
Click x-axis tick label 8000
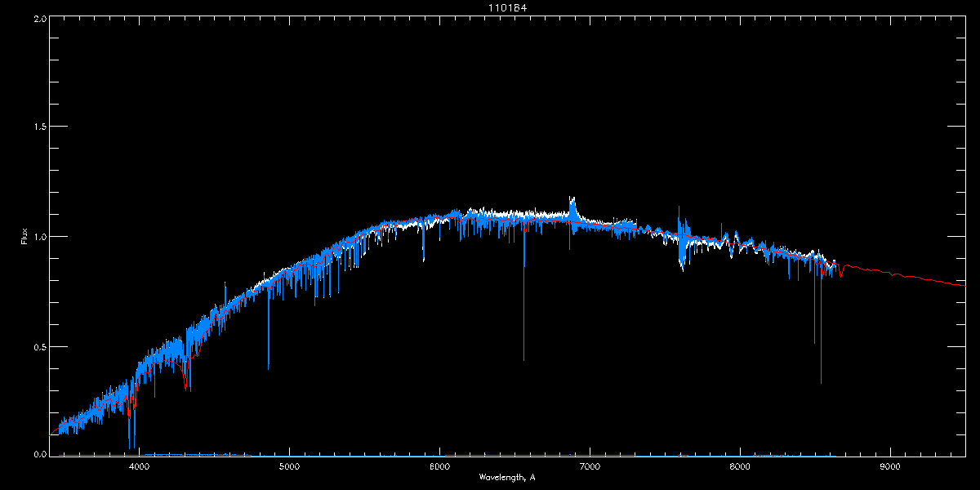point(740,467)
